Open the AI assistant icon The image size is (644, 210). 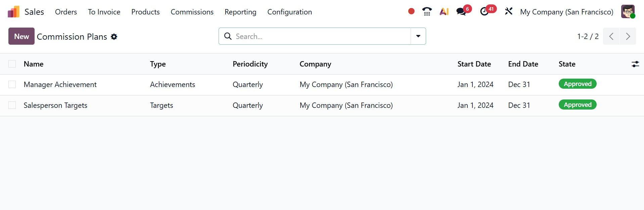tap(444, 11)
